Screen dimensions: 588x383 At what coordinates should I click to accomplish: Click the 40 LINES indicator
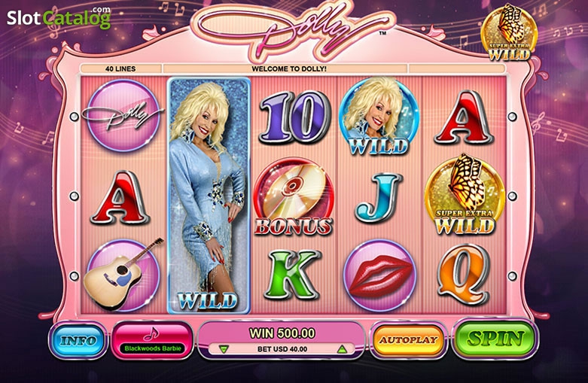point(120,69)
